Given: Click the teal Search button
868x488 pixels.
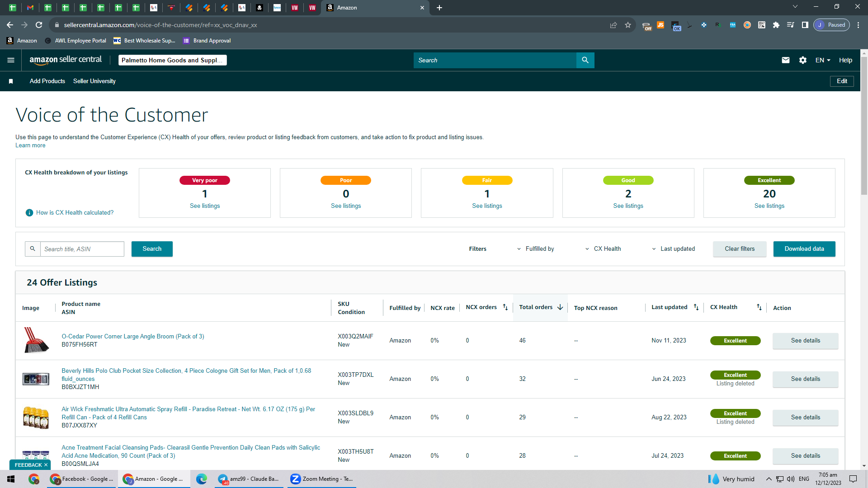Looking at the screenshot, I should pyautogui.click(x=152, y=249).
